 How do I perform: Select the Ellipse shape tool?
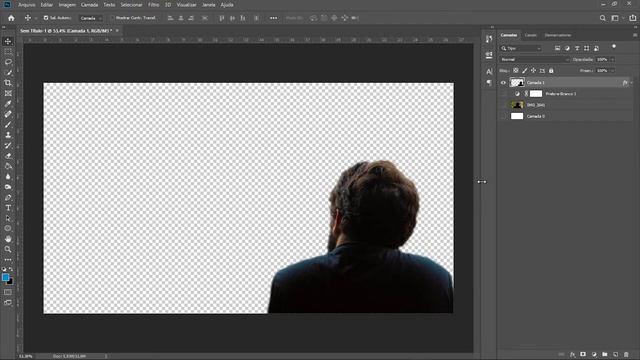[8, 229]
